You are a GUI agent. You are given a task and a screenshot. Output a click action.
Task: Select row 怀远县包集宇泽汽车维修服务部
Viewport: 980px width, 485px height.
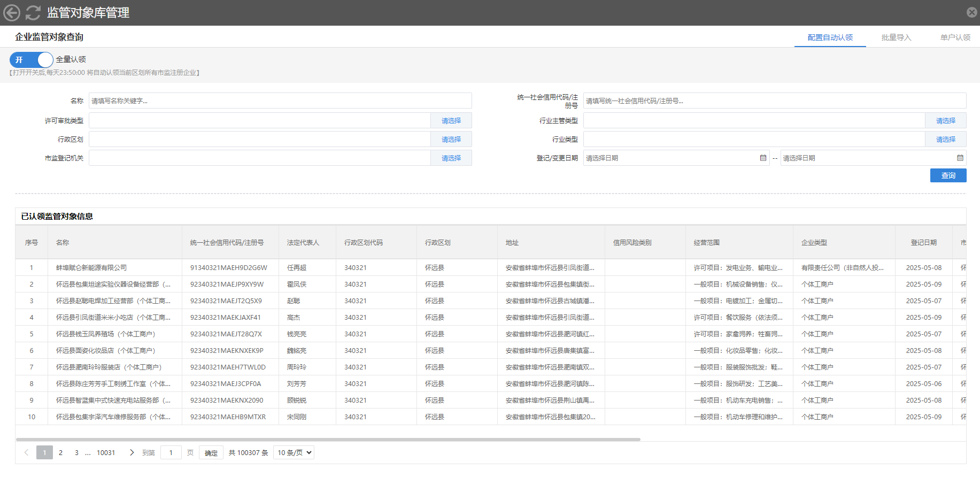pyautogui.click(x=490, y=417)
